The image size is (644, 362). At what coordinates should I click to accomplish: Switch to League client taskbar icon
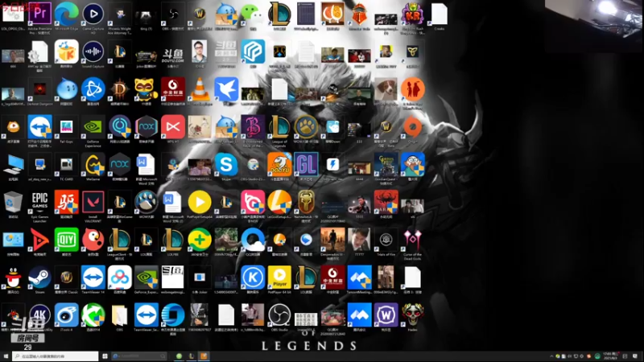coord(191,356)
